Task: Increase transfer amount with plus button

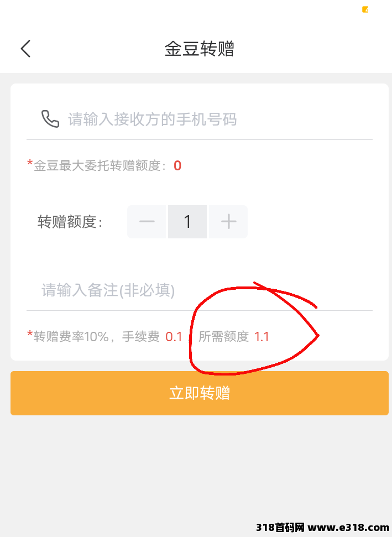Action: click(228, 222)
